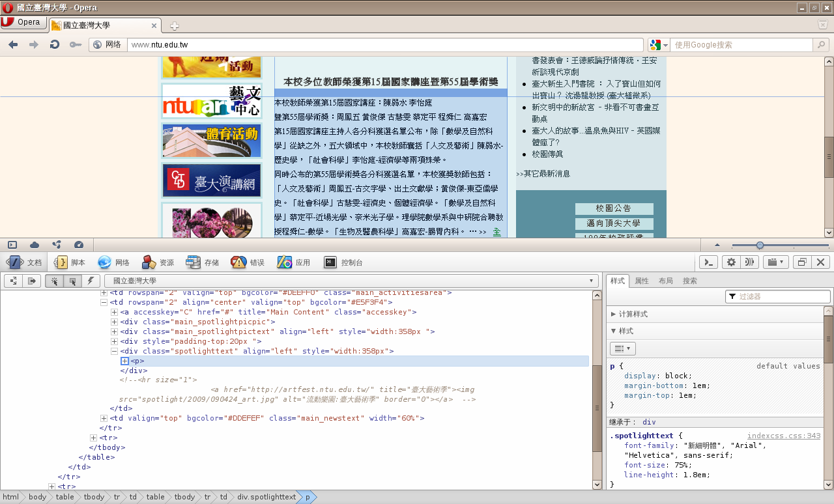Open closed tabs trash icon
The image size is (834, 504).
click(822, 25)
